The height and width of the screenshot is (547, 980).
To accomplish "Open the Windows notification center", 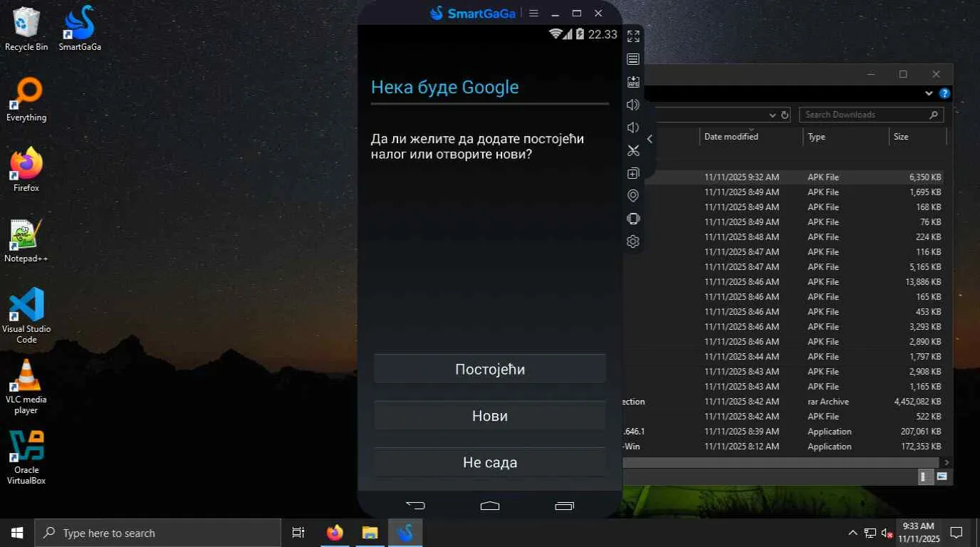I will click(x=956, y=533).
